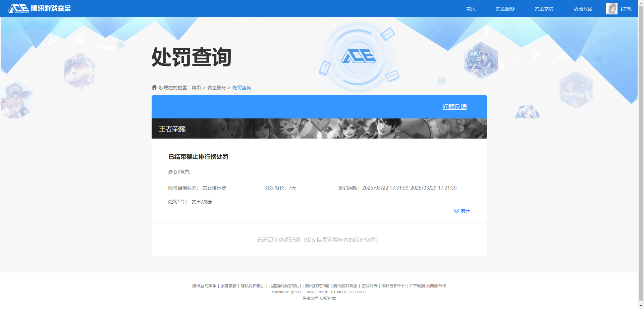This screenshot has height=309, width=644.
Task: Click the scrollbar up arrow
Action: point(641,2)
